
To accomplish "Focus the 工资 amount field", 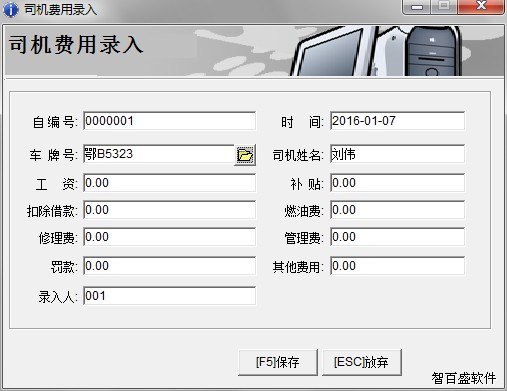I will coord(170,183).
